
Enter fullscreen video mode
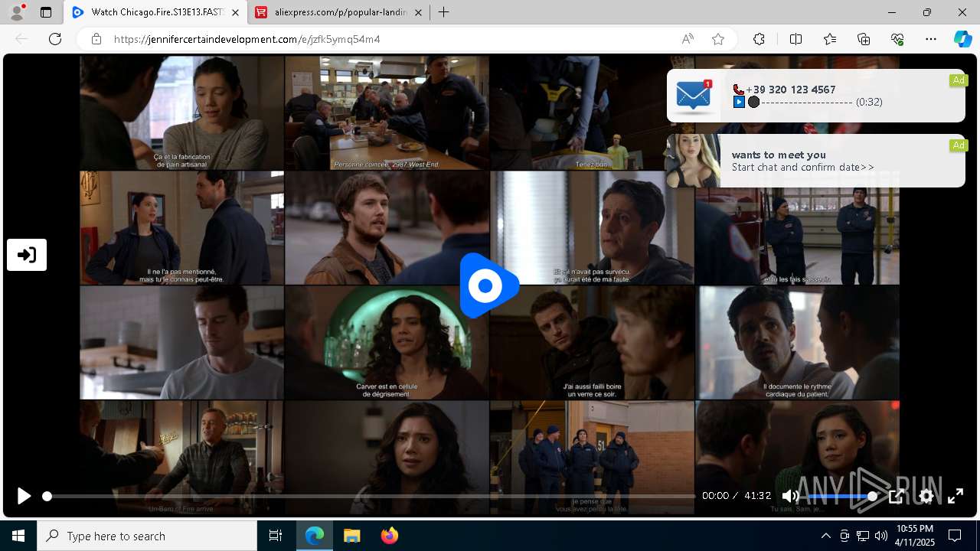tap(955, 496)
